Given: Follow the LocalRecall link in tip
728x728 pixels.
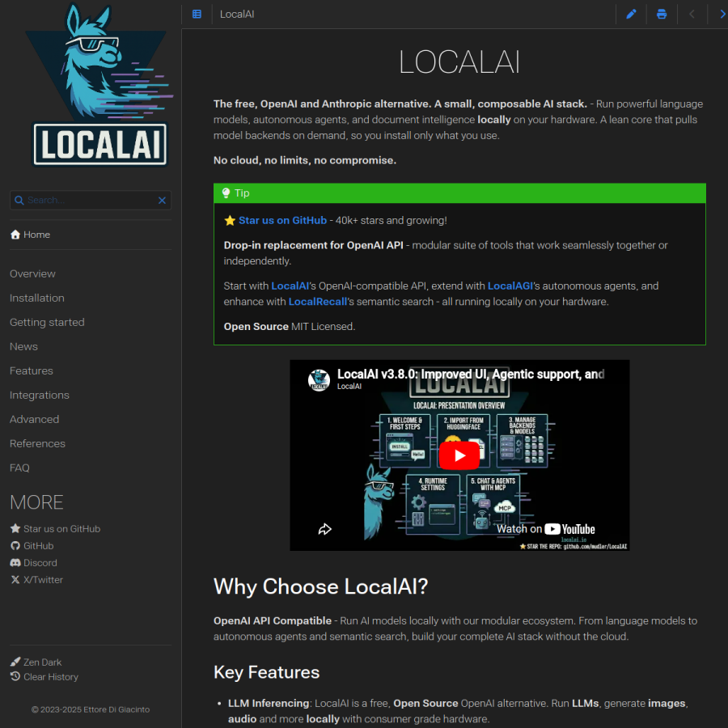Looking at the screenshot, I should pyautogui.click(x=318, y=302).
